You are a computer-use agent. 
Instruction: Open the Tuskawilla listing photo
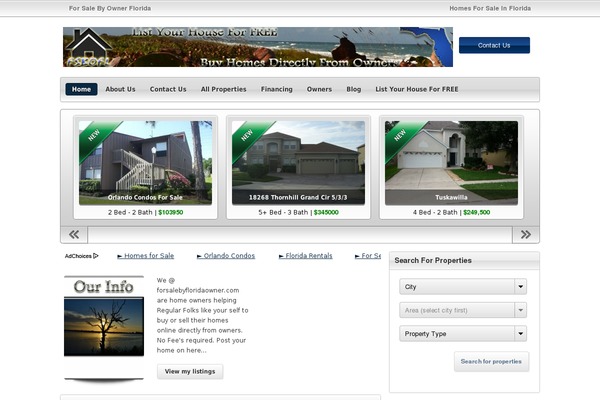451,163
